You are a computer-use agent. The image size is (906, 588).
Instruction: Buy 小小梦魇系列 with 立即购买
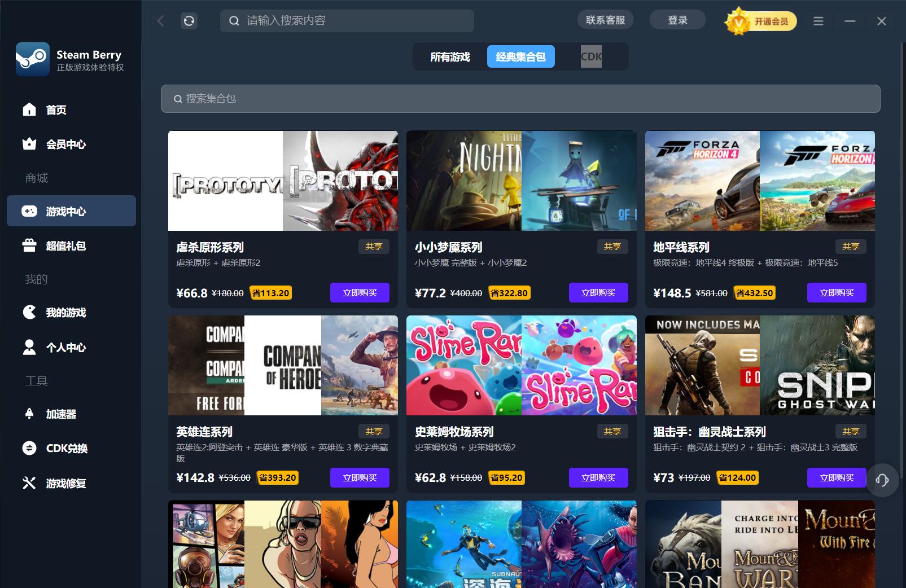(598, 293)
